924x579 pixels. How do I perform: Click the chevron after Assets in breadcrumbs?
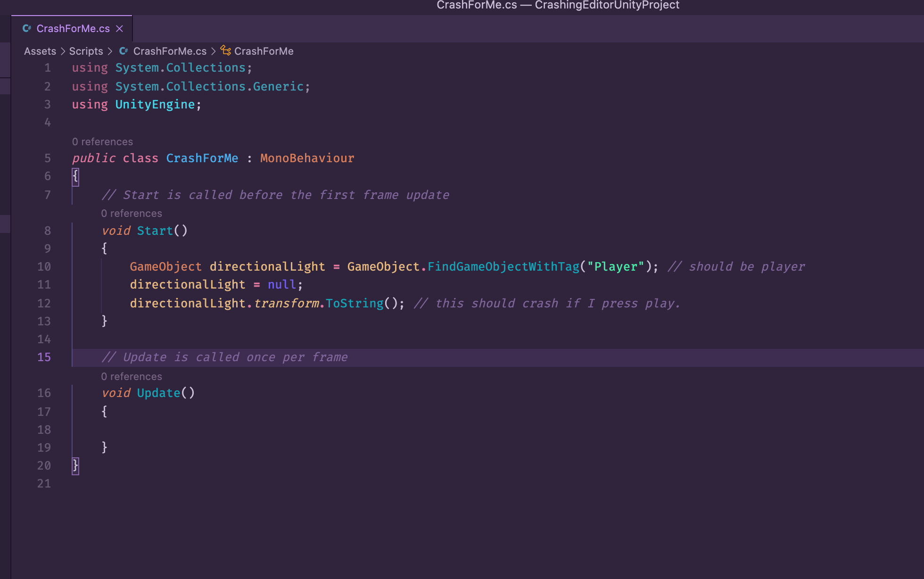point(63,51)
